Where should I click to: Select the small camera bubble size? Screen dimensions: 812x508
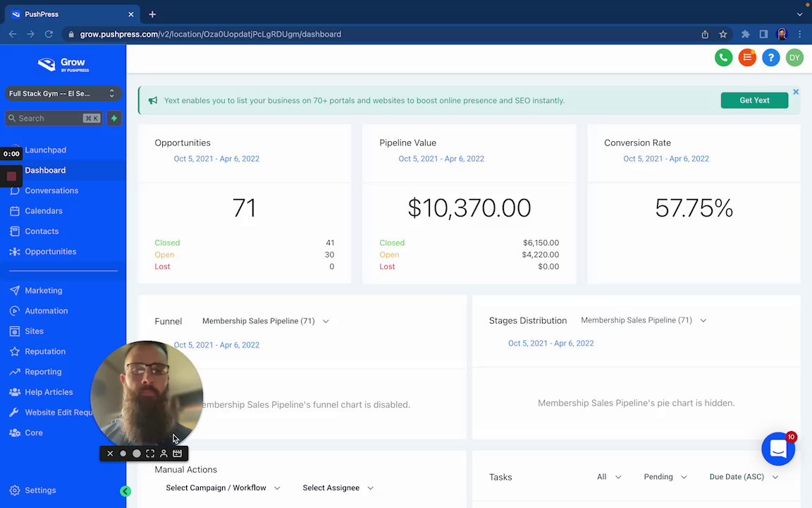click(x=123, y=454)
